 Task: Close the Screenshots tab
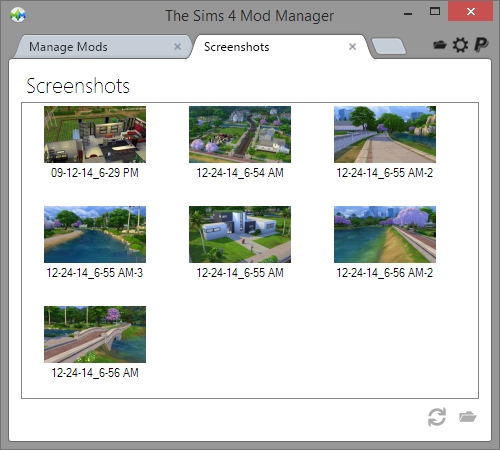pos(352,47)
